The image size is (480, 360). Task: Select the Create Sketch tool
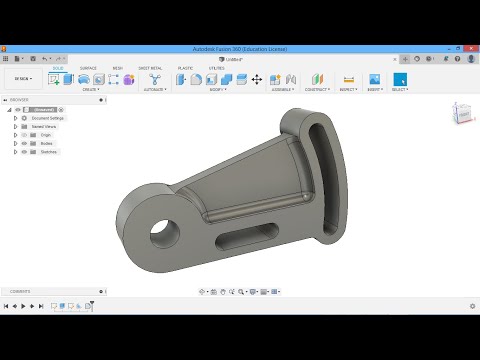click(54, 79)
